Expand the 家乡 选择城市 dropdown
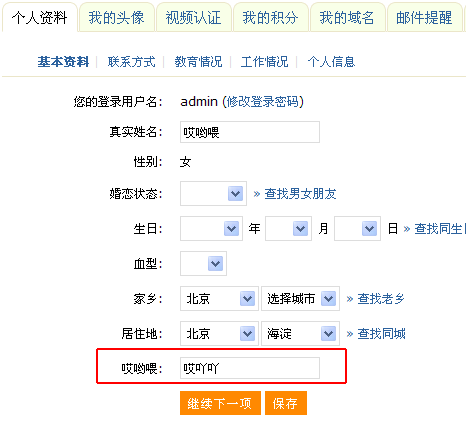This screenshot has width=466, height=434. [x=300, y=298]
